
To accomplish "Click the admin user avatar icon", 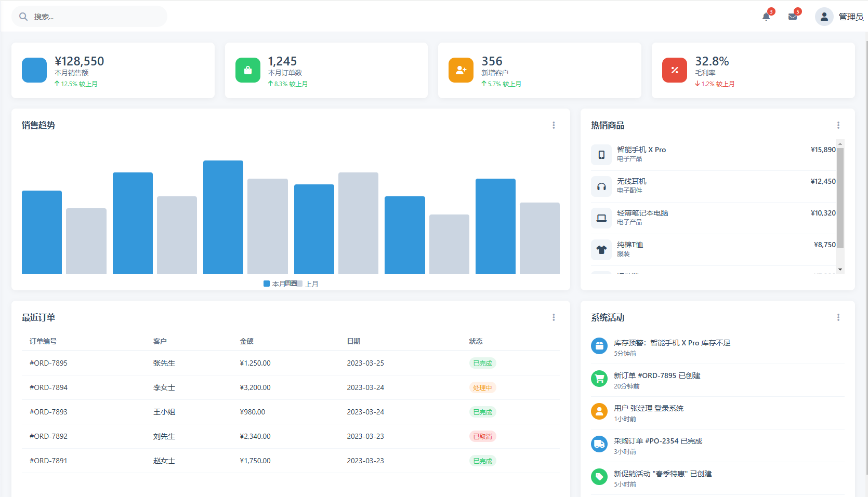I will (824, 17).
